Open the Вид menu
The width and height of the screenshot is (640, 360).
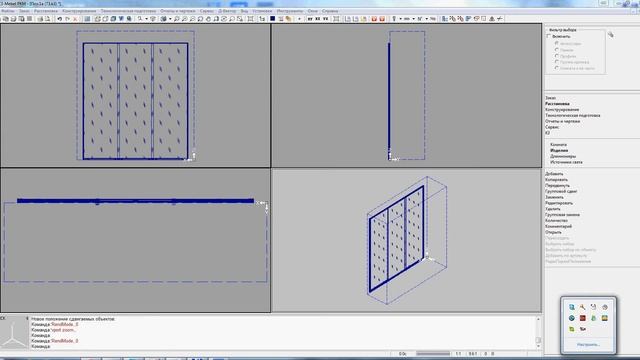tap(244, 11)
